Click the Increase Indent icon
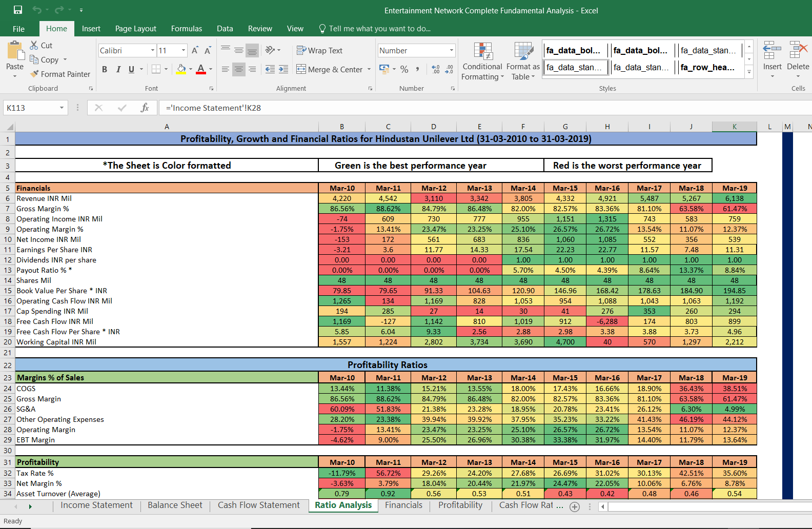This screenshot has width=812, height=529. [x=283, y=69]
